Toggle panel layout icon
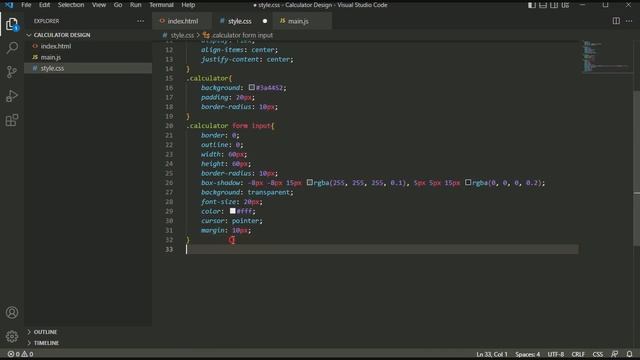Screen dimensions: 640x360 pyautogui.click(x=542, y=5)
